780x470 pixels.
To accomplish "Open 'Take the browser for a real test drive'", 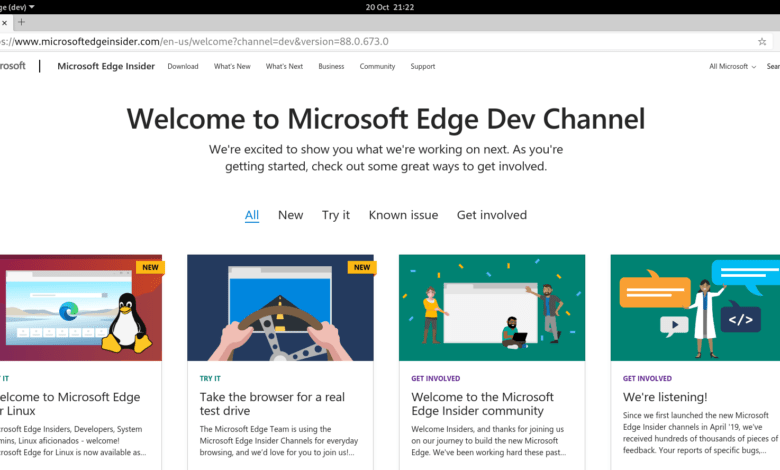I will click(x=272, y=404).
